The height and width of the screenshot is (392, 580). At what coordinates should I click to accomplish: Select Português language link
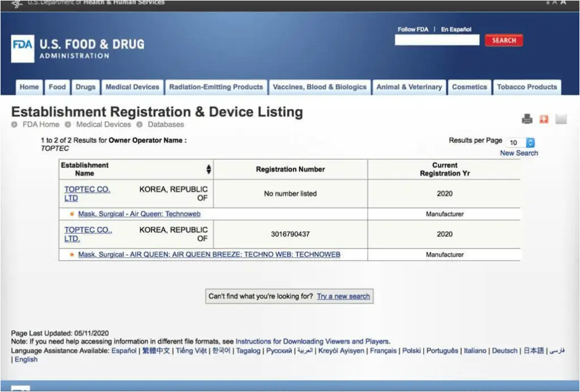442,351
